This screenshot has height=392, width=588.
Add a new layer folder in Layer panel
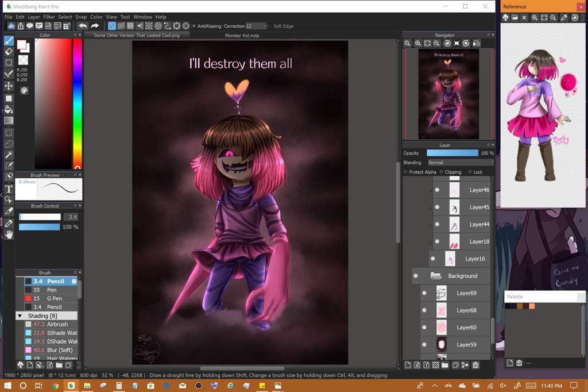point(445,365)
